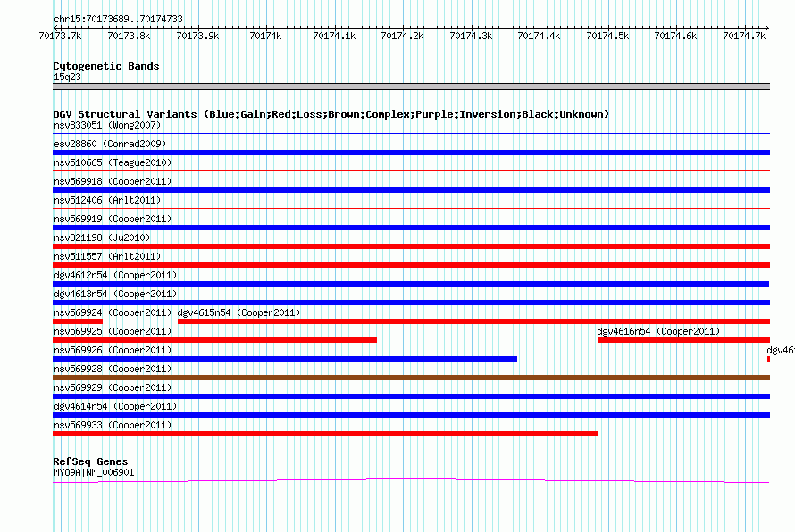Select the dgv4614n54 (Cooper2011) label
The image size is (795, 532).
pos(115,406)
